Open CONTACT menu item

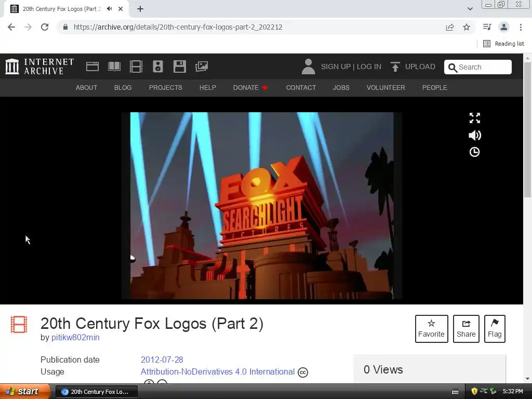click(301, 87)
